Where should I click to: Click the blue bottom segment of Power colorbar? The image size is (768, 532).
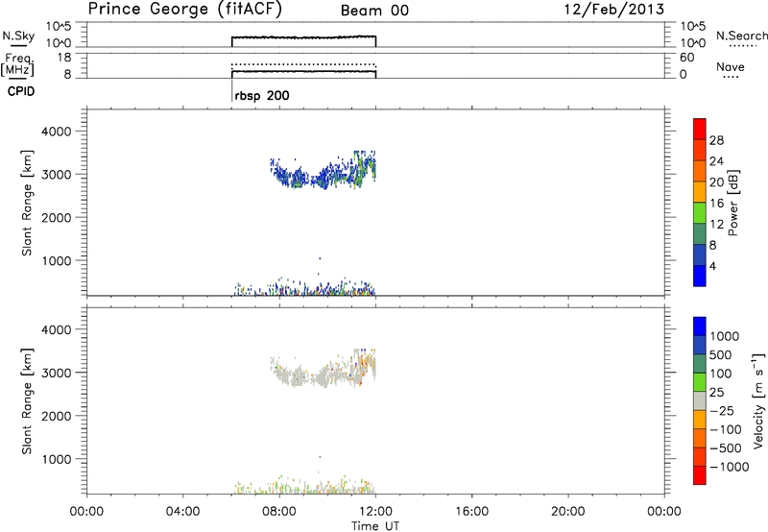(x=700, y=276)
